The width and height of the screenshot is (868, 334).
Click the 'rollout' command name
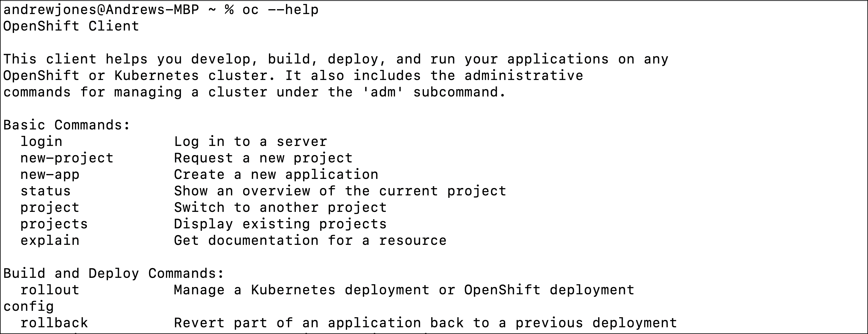coord(50,290)
